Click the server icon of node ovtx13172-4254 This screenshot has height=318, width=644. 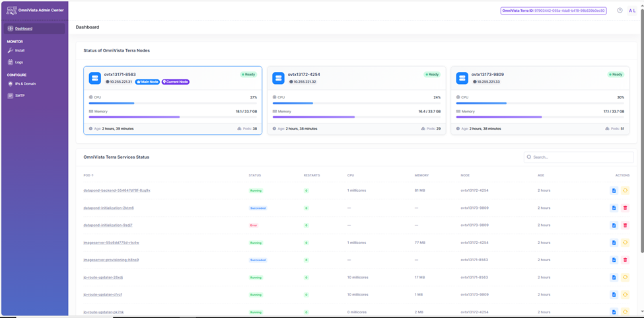tap(278, 78)
